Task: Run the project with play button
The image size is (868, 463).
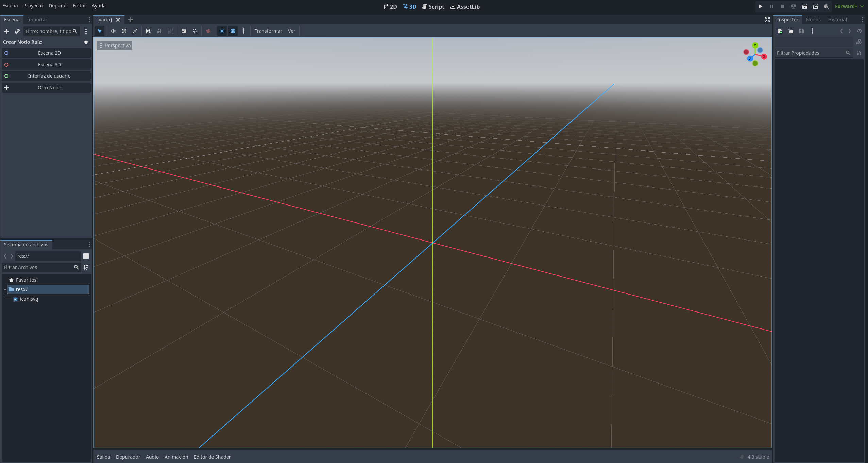Action: click(x=761, y=6)
